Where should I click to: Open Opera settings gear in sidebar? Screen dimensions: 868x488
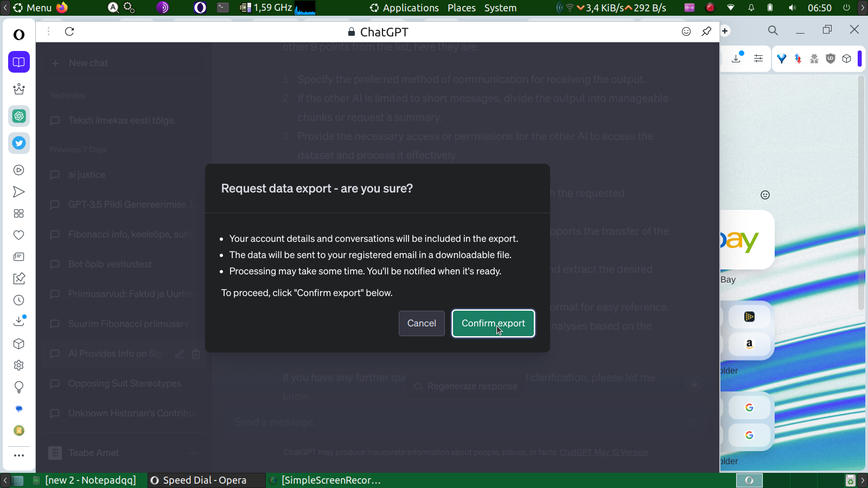pyautogui.click(x=19, y=365)
